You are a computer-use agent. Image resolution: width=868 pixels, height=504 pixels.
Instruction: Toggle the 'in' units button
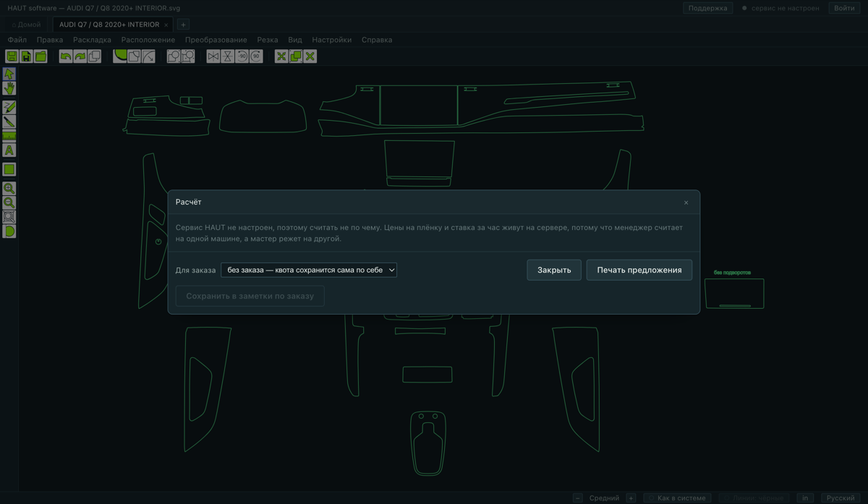pos(805,497)
